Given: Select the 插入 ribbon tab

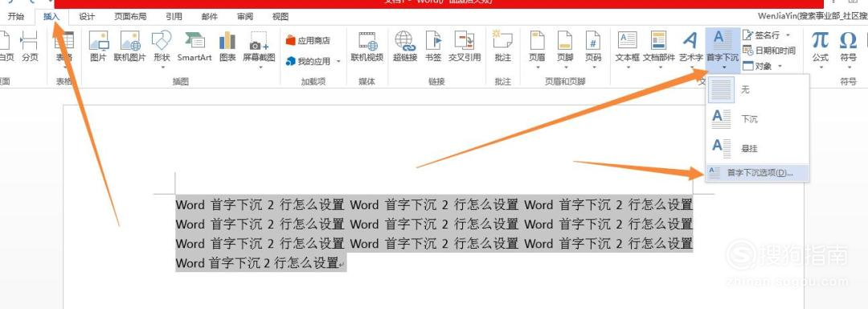Looking at the screenshot, I should 51,17.
